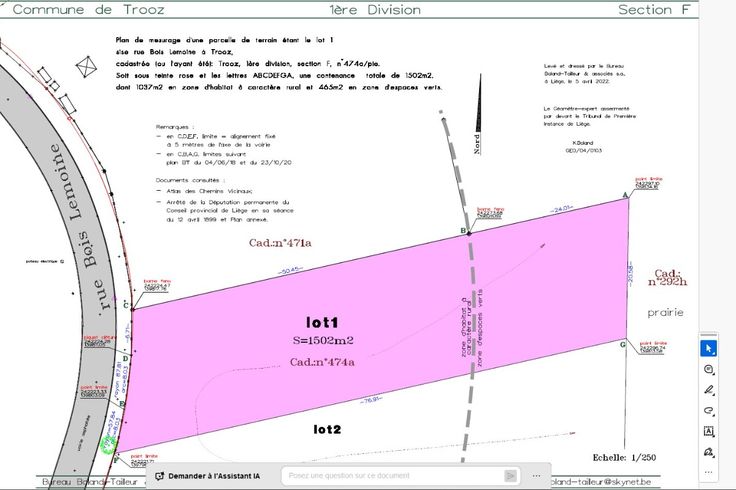Click the 'Cad.n°471a' parcel label
736x490 pixels.
pos(280,243)
